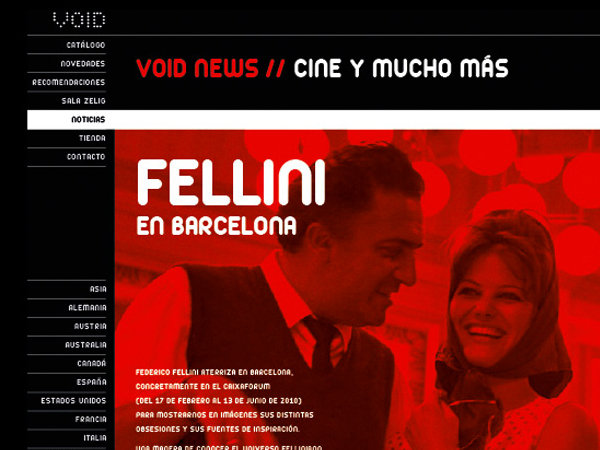Open the Canadá country link
This screenshot has width=600, height=450.
[91, 363]
